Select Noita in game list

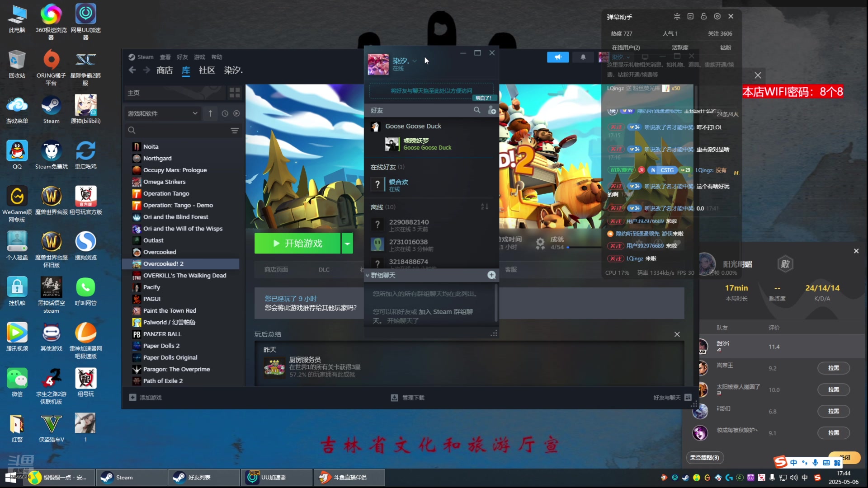click(x=181, y=147)
